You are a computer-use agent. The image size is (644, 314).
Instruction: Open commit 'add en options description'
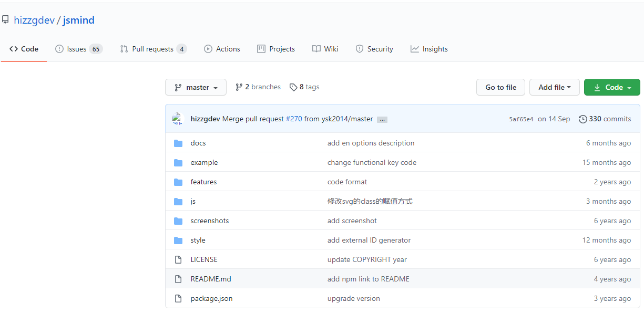coord(371,143)
